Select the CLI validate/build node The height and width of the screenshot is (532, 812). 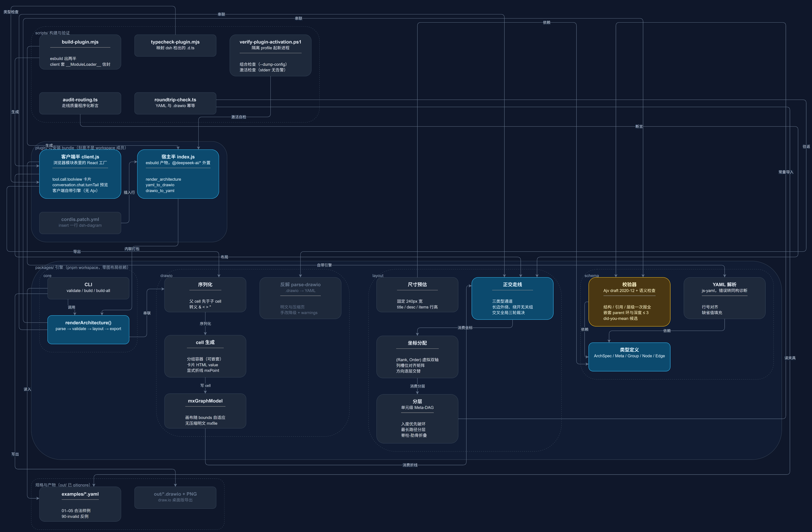(x=88, y=288)
